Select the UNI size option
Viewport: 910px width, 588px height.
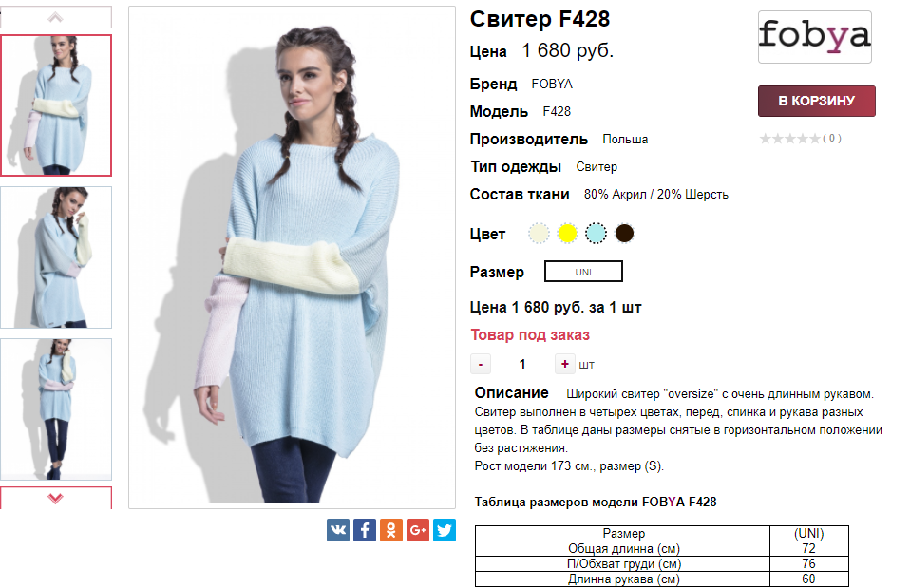tap(583, 271)
